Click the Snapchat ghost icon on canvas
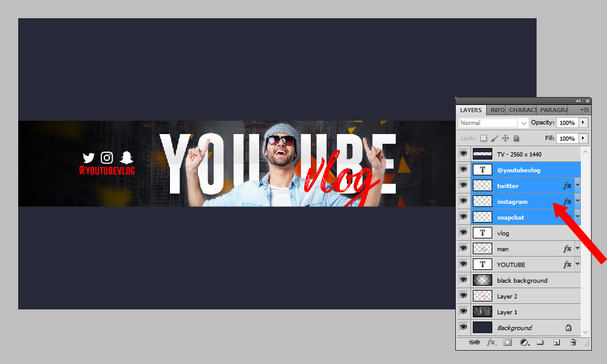Screen dimensions: 607x364 click(x=126, y=158)
